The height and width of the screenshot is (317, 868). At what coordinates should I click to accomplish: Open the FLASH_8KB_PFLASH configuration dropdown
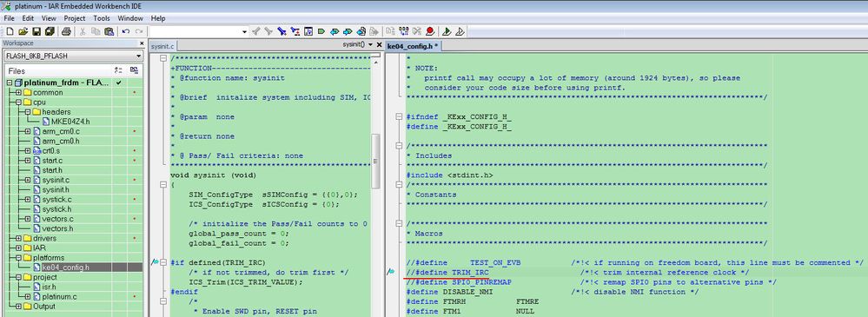(138, 56)
